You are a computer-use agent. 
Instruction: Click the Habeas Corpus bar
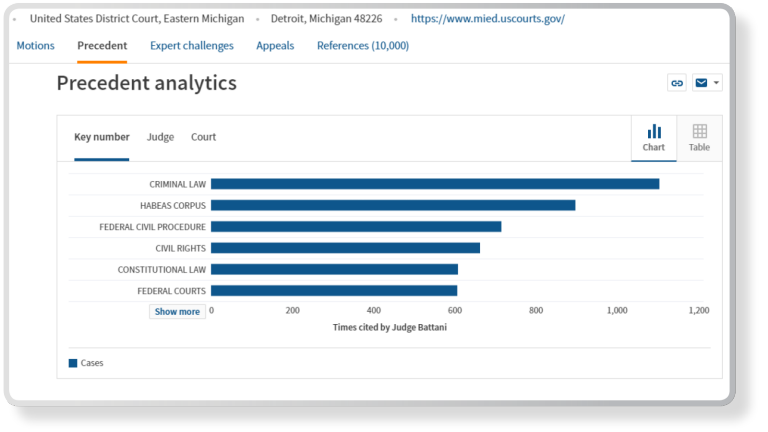coord(393,205)
